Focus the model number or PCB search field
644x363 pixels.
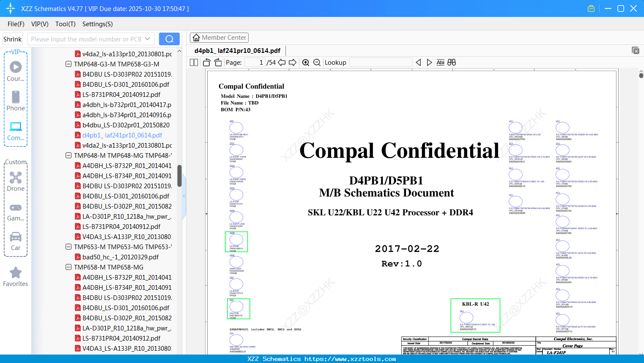[x=85, y=39]
